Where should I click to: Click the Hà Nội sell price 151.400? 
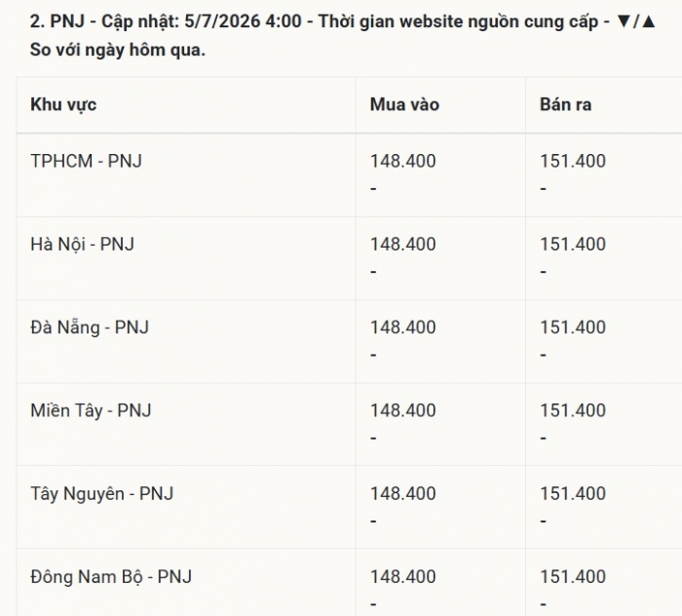point(573,244)
